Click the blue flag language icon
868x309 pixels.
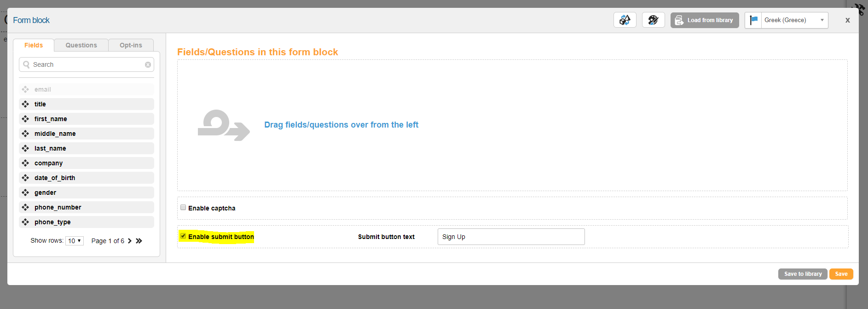coord(753,20)
